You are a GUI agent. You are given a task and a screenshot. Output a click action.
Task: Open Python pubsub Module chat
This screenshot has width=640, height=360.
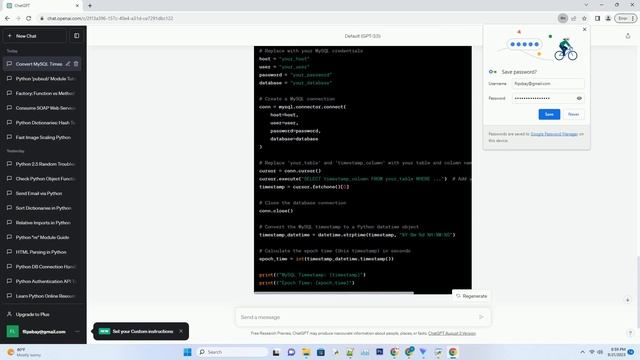(x=42, y=78)
